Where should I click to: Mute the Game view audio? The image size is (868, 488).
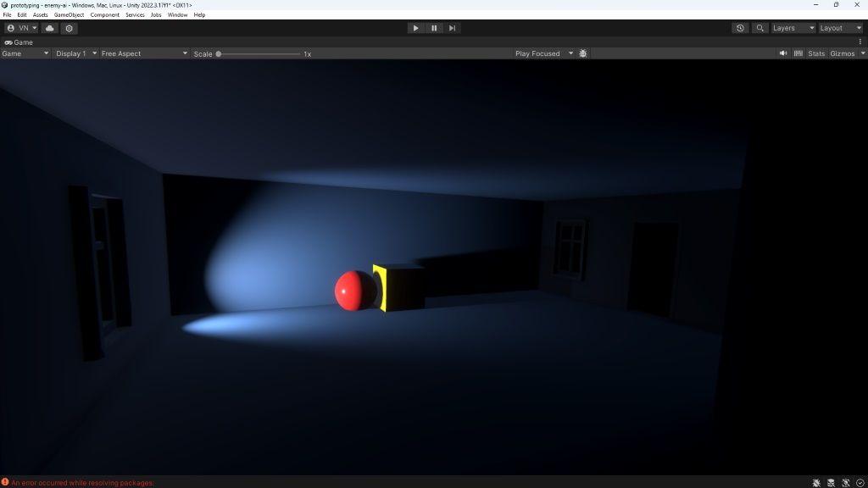pyautogui.click(x=783, y=53)
